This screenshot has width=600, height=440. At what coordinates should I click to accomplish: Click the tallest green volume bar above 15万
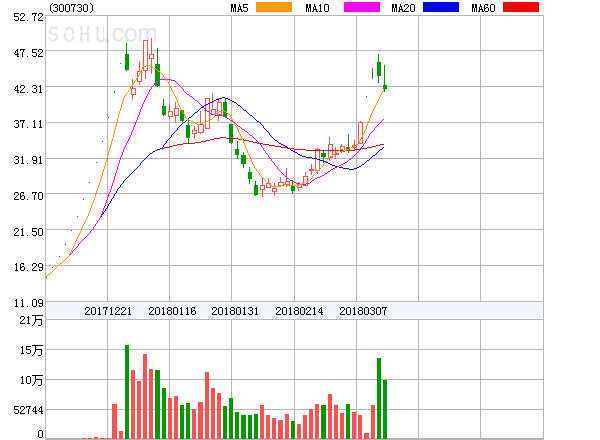(x=127, y=391)
